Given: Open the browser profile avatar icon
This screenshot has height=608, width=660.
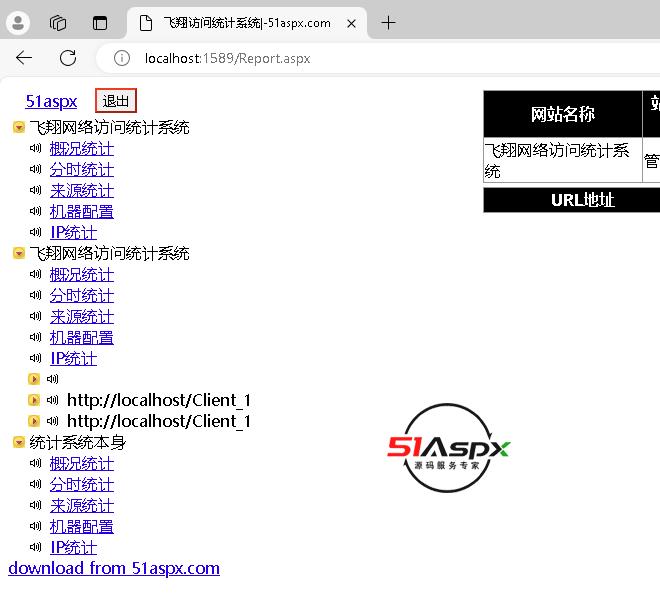Looking at the screenshot, I should (18, 23).
